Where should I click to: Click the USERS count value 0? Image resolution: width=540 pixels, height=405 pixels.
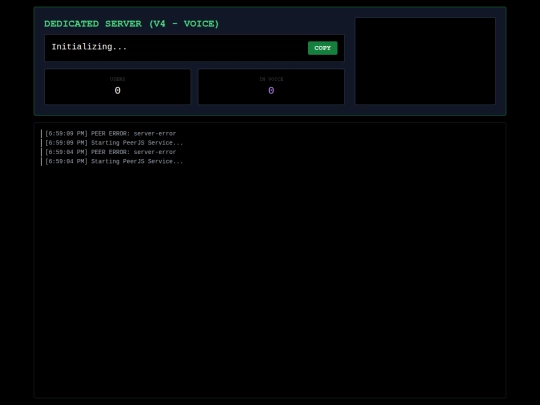pos(117,91)
